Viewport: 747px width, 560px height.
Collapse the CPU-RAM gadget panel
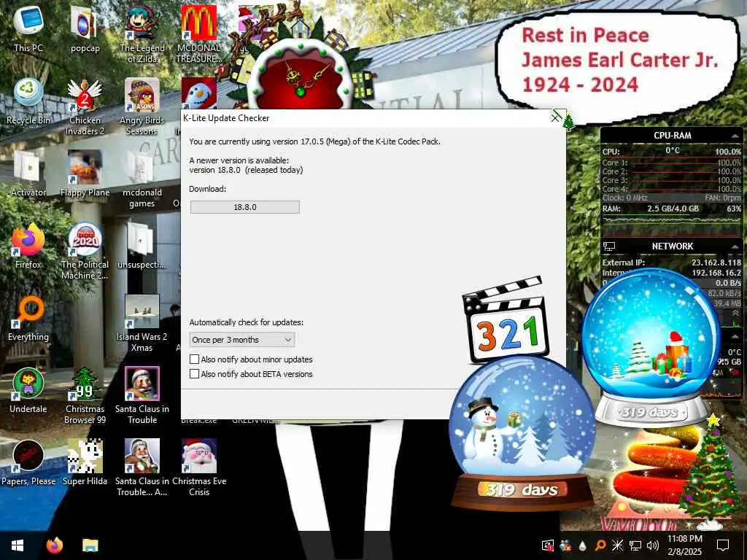click(735, 136)
